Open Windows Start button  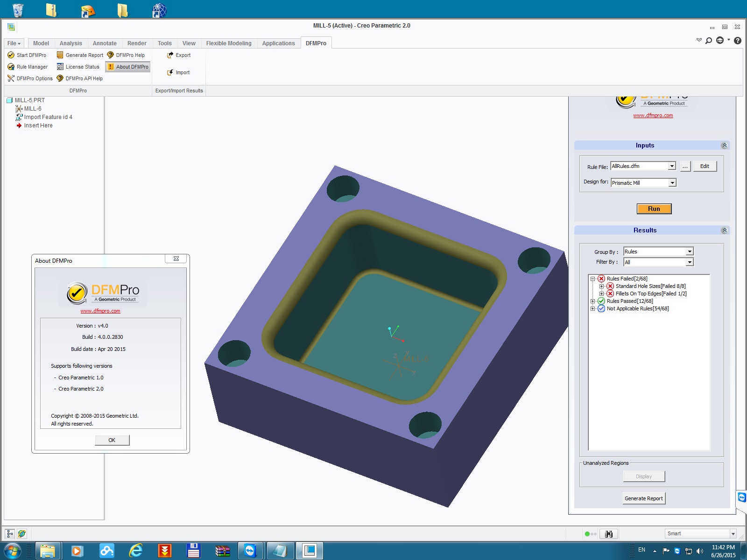point(12,551)
